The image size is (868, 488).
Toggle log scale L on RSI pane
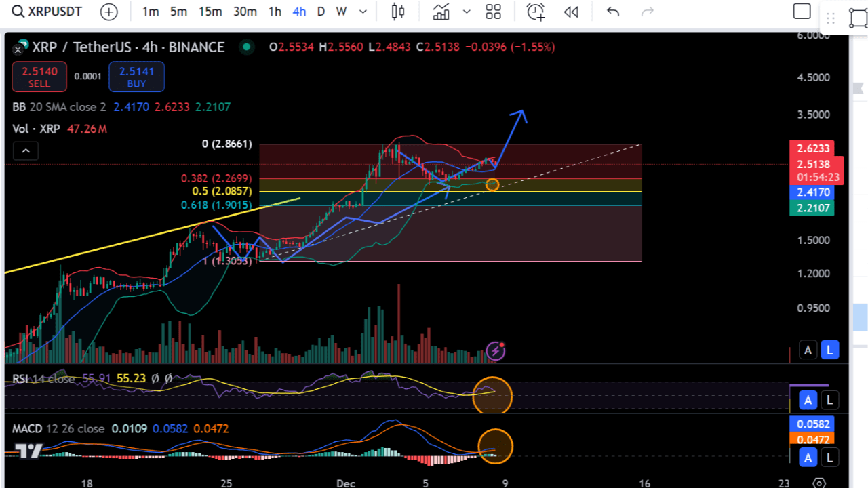[x=830, y=400]
